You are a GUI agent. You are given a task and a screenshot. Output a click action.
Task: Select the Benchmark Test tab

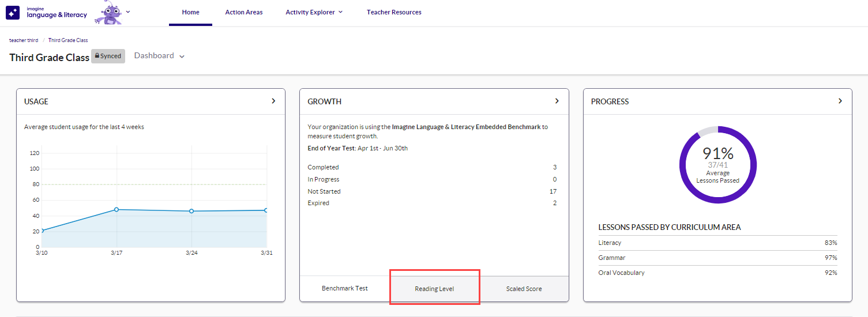(344, 288)
